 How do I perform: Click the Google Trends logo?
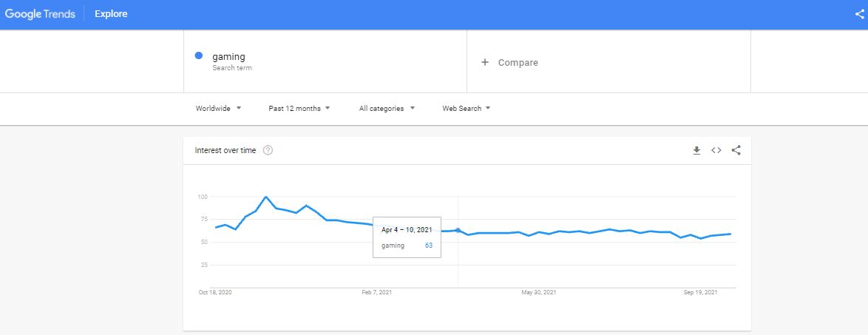(x=40, y=14)
